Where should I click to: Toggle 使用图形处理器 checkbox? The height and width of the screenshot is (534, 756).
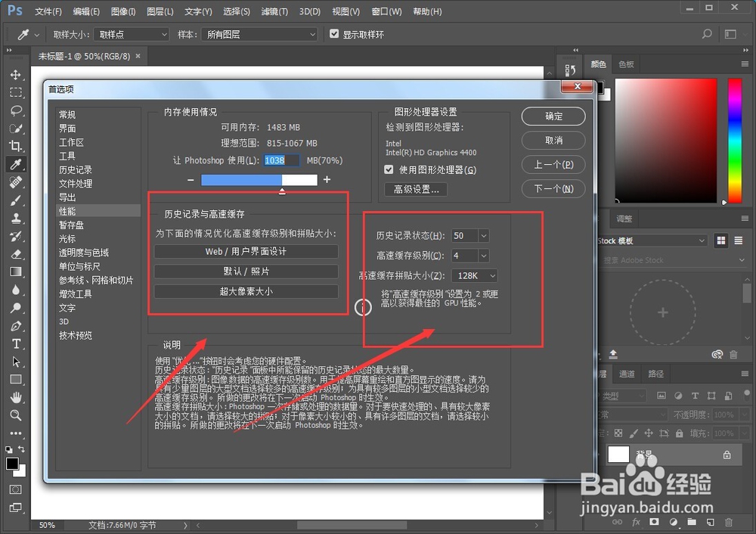(389, 169)
